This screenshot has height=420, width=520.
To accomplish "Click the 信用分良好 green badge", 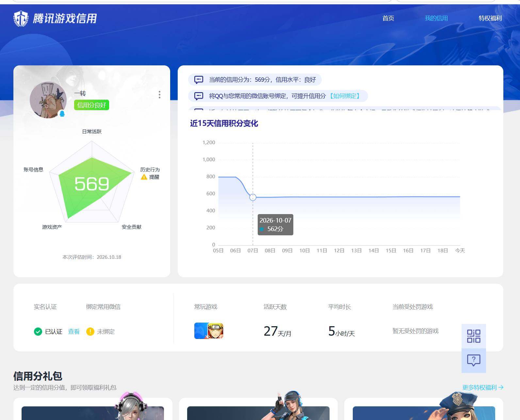I will pos(91,105).
